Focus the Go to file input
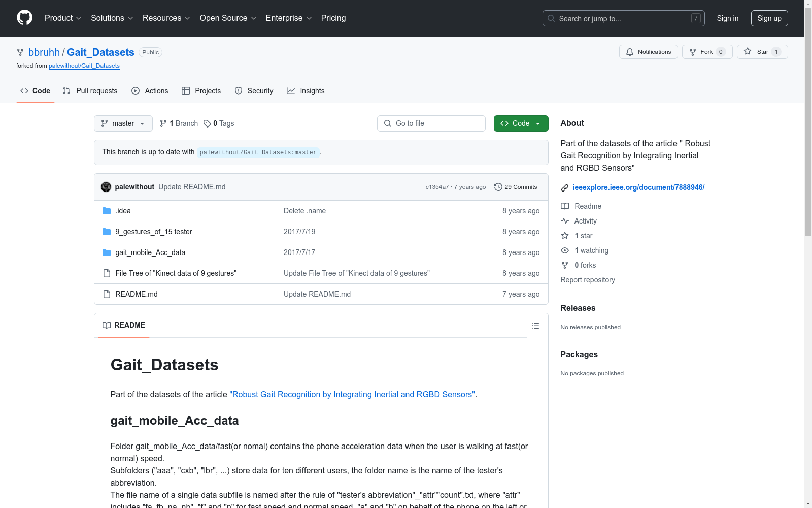Image resolution: width=812 pixels, height=508 pixels. (x=431, y=123)
